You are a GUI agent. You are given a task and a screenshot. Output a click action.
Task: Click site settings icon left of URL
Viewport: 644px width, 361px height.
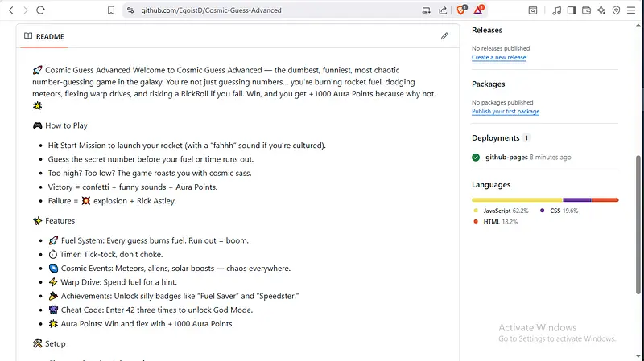point(130,10)
